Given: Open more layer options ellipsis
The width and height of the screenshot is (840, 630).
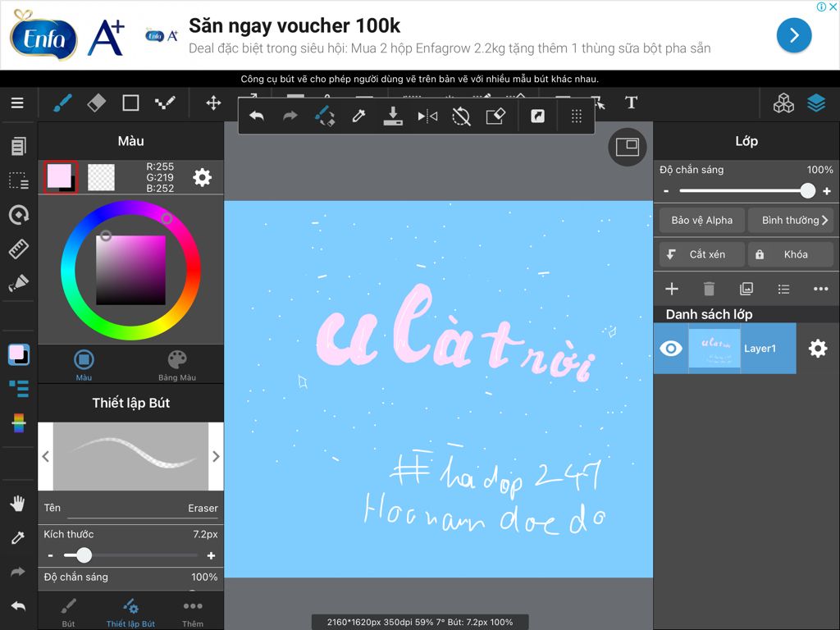Looking at the screenshot, I should (x=820, y=289).
